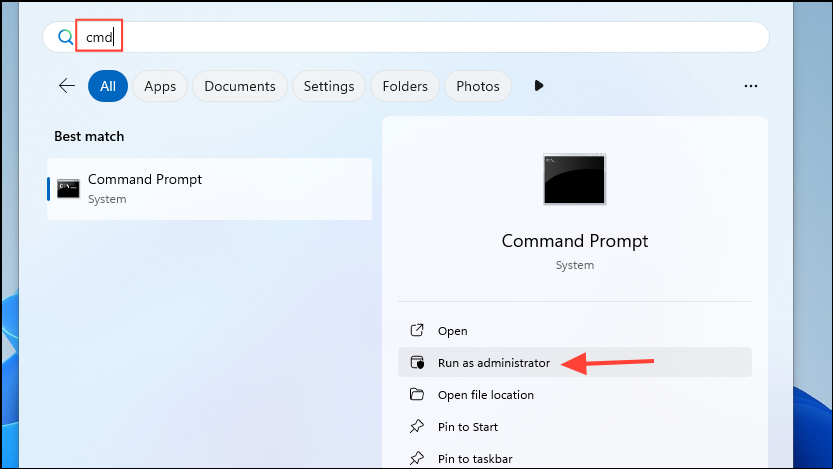Click the cmd search text field
The image size is (833, 469).
(406, 37)
